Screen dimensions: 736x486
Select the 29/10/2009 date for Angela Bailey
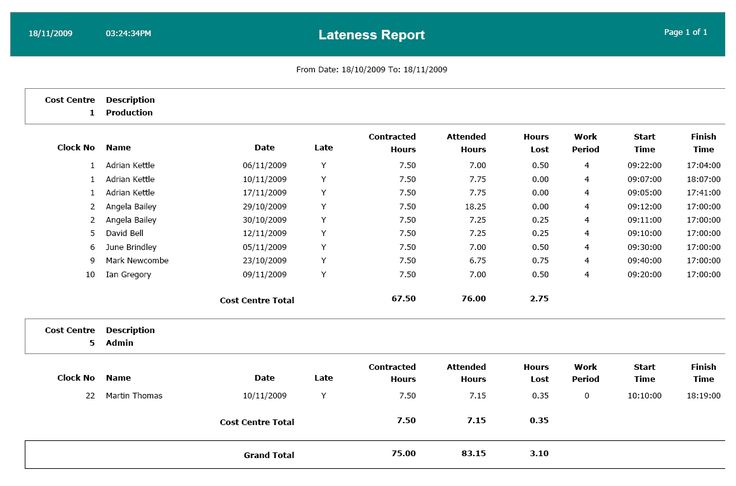point(264,206)
